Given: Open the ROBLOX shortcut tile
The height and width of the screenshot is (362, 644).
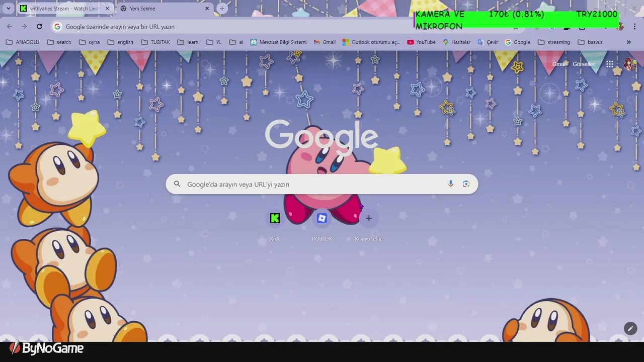Looking at the screenshot, I should coord(322,224).
